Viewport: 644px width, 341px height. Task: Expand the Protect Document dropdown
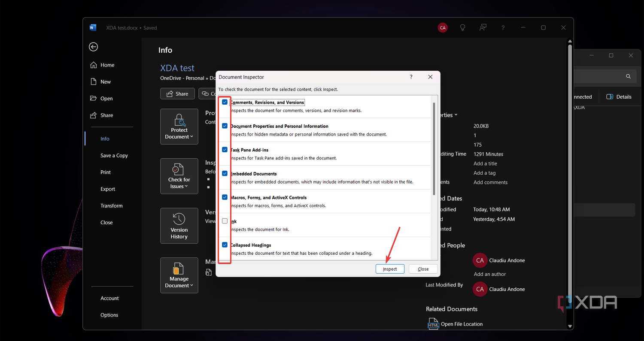[179, 127]
